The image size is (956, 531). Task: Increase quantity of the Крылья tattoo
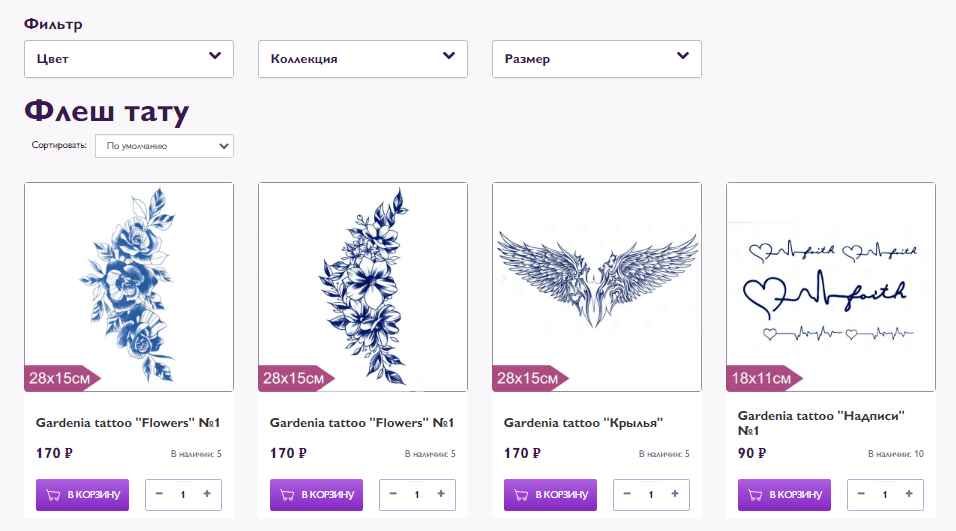[675, 494]
